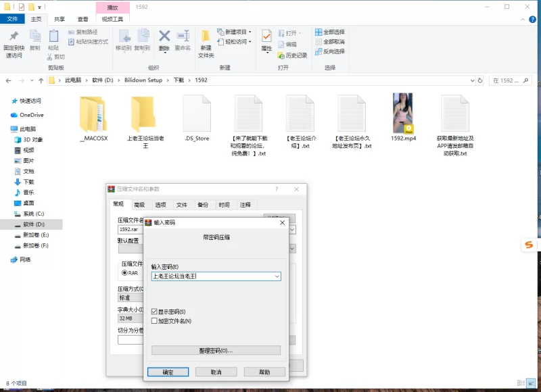Click the Edit icon in Open group

click(281, 44)
